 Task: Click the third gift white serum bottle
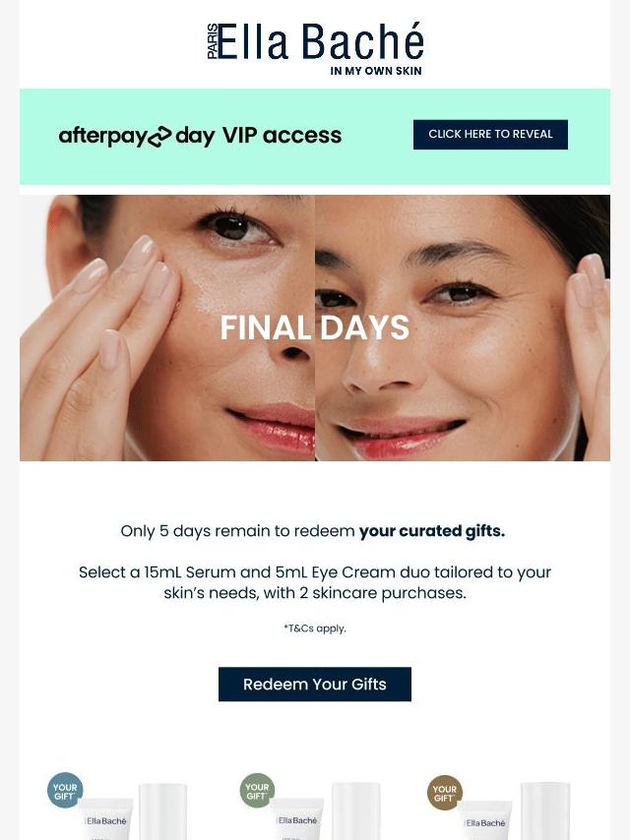tap(545, 811)
